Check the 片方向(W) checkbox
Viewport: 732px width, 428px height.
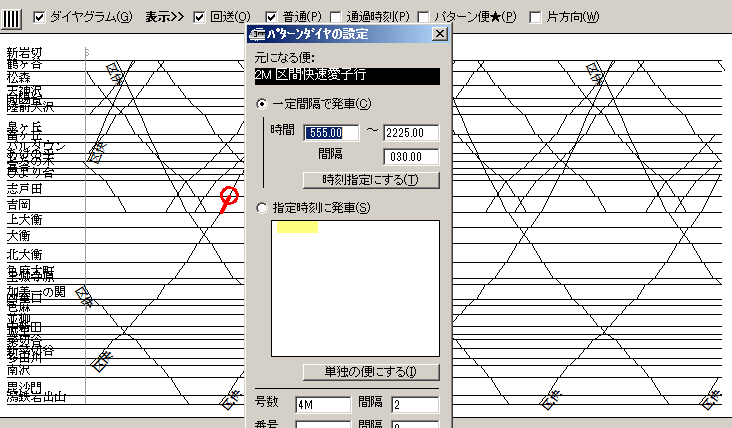pyautogui.click(x=537, y=17)
